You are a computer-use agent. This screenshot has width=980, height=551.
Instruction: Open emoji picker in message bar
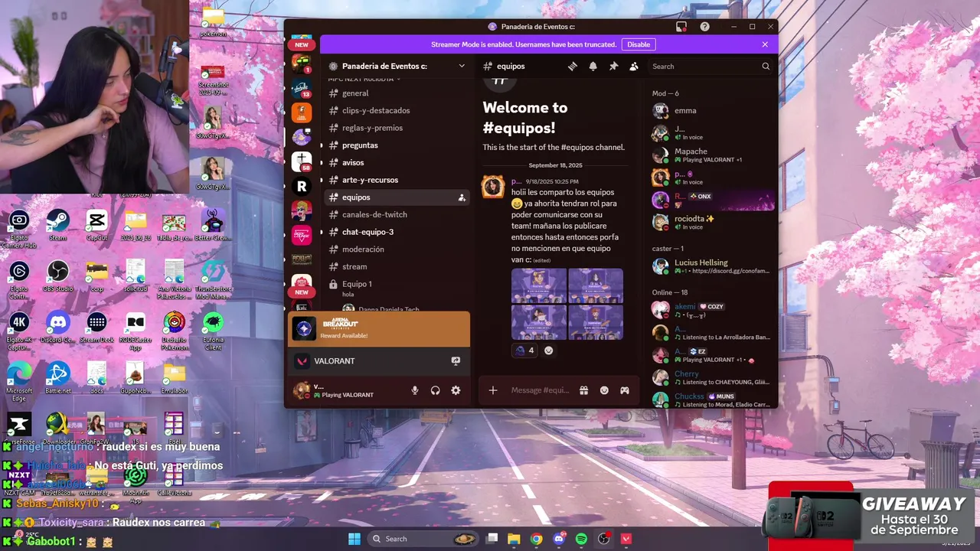click(604, 390)
